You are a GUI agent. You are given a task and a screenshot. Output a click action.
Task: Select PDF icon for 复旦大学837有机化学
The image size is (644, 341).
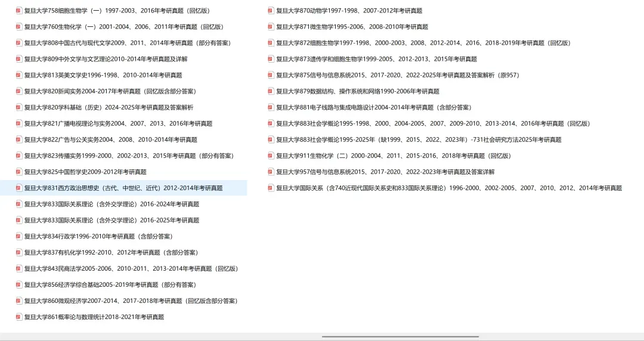(19, 252)
